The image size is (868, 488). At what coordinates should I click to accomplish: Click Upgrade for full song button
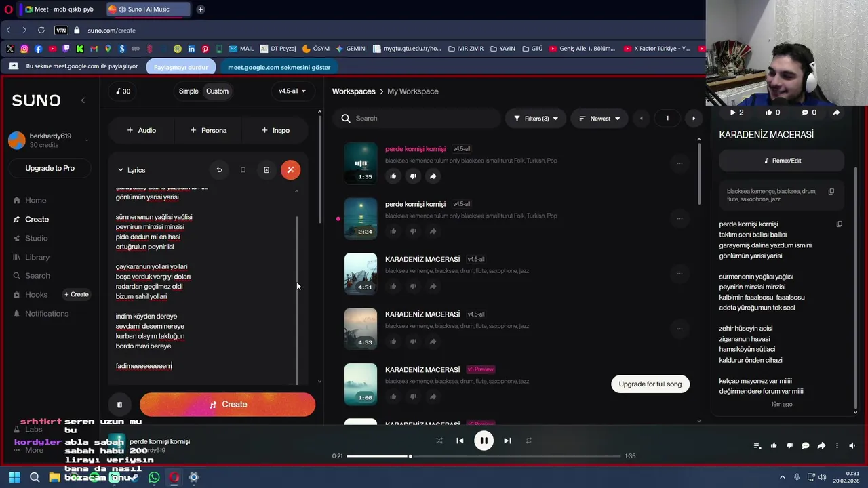click(650, 384)
